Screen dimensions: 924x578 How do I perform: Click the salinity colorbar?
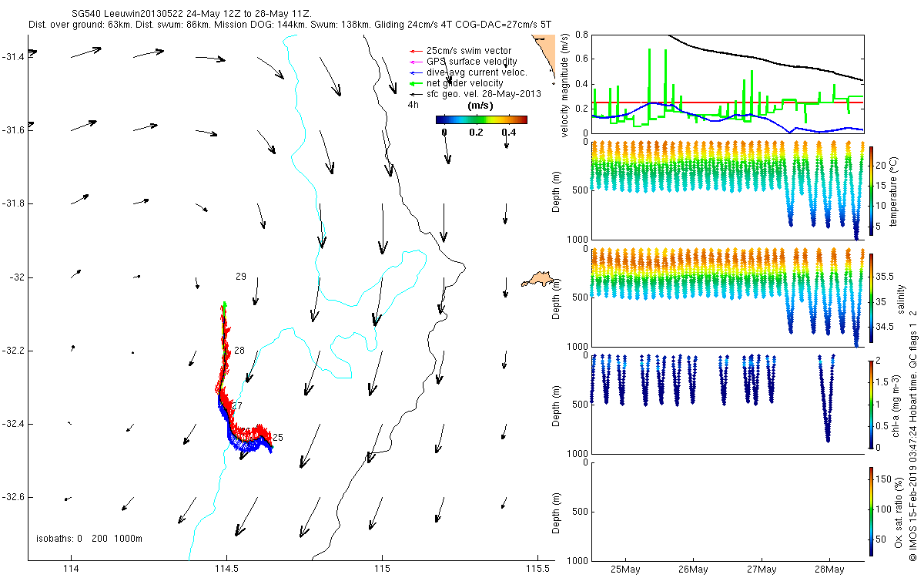871,297
